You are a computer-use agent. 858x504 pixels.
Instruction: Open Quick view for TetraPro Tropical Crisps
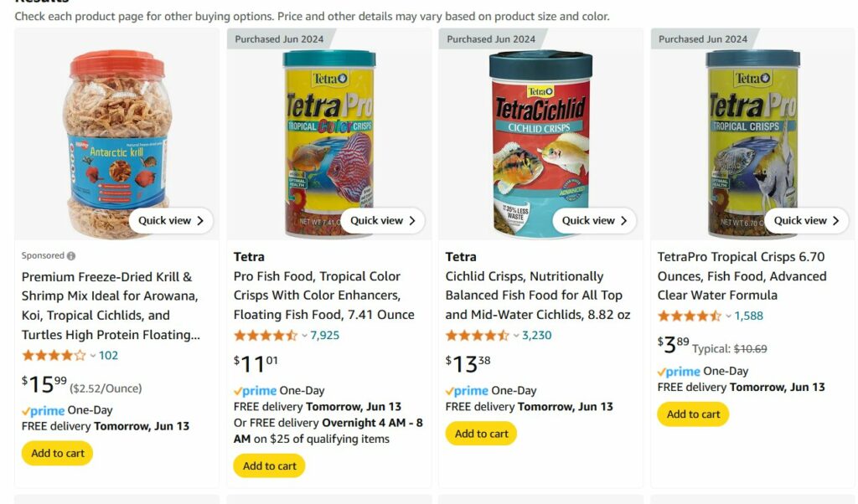click(806, 221)
